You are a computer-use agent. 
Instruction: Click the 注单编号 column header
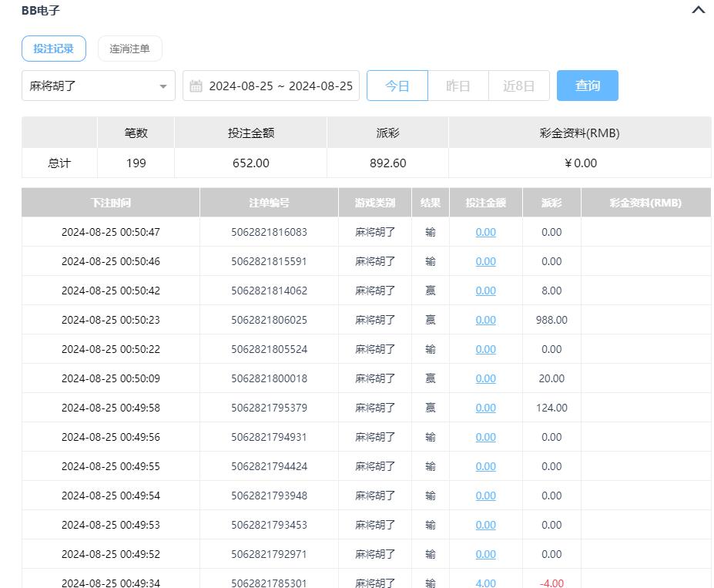click(x=269, y=203)
